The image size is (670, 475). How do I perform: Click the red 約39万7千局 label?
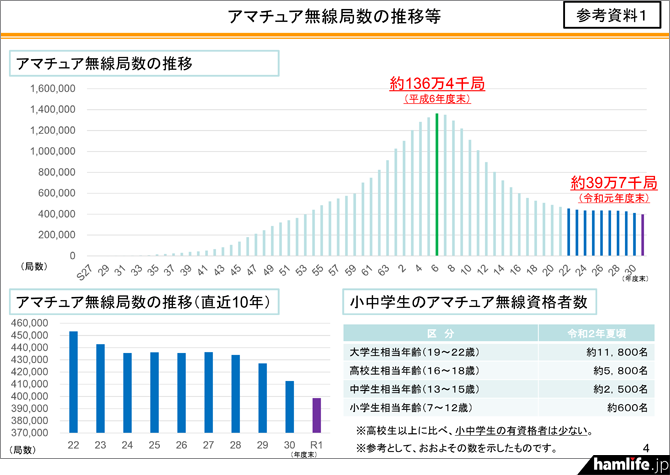tap(613, 183)
